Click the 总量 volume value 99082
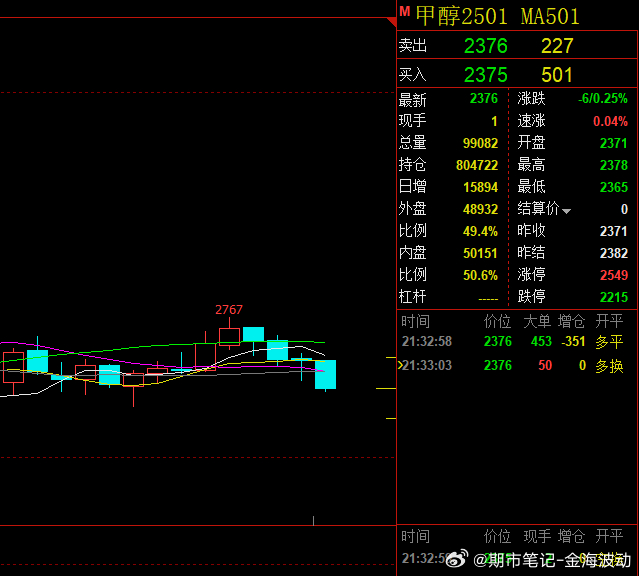Image resolution: width=639 pixels, height=576 pixels. pos(480,143)
